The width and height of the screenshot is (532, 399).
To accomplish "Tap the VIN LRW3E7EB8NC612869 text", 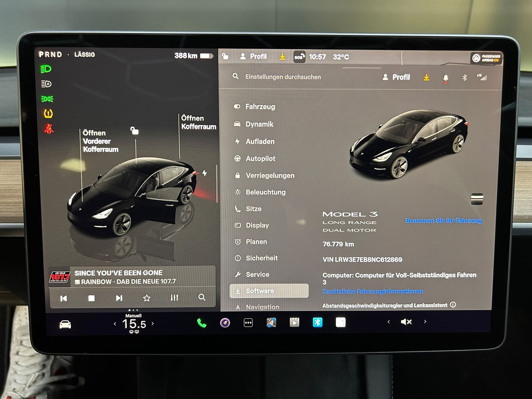I will pyautogui.click(x=362, y=259).
